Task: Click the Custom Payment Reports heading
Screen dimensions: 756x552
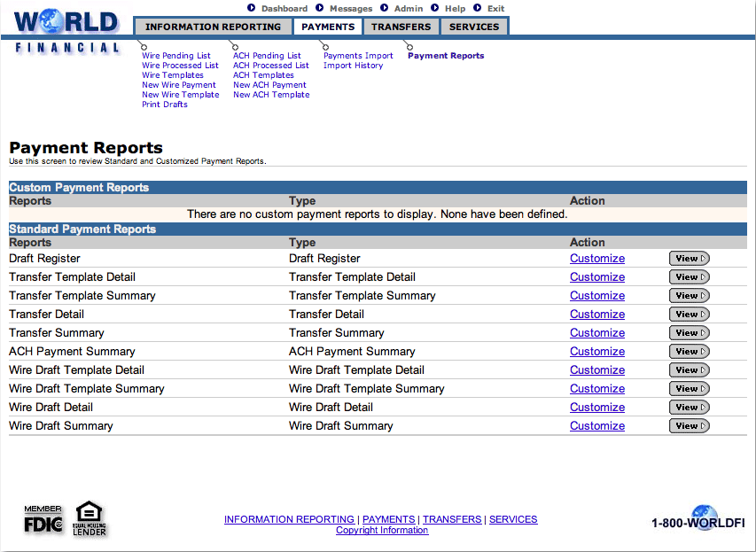Action: [x=79, y=188]
